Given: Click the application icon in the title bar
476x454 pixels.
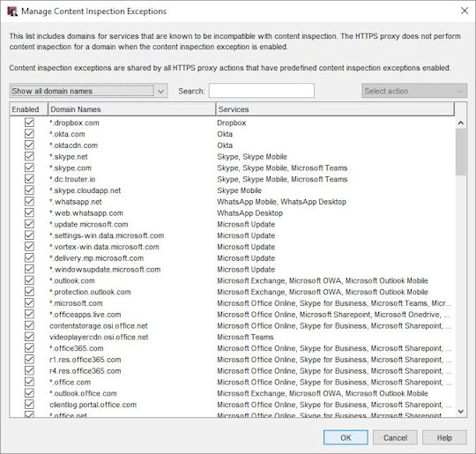Looking at the screenshot, I should point(12,11).
